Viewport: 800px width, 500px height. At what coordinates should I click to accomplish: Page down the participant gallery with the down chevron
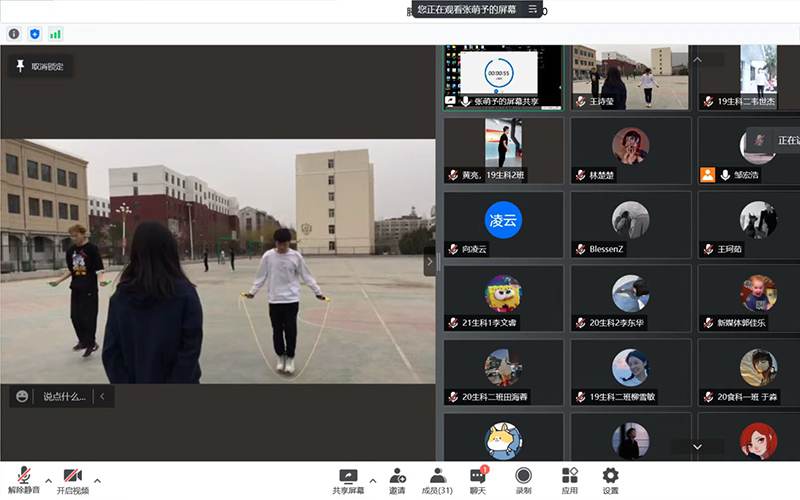click(x=697, y=446)
